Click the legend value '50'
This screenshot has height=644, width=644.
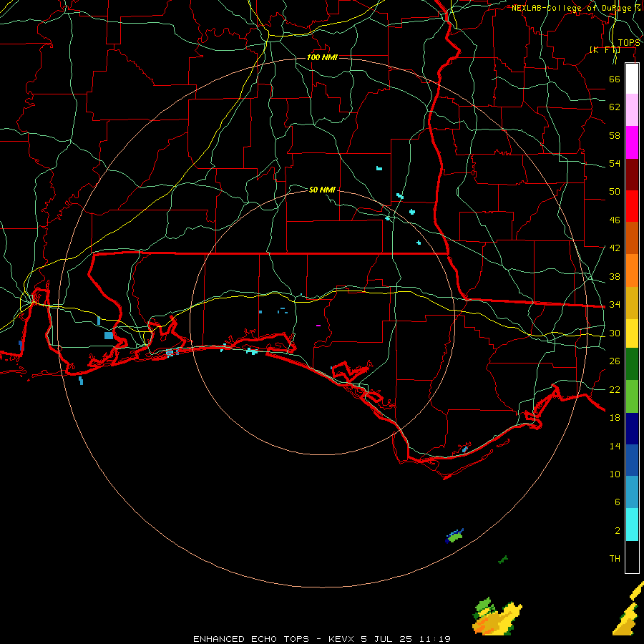tap(615, 191)
